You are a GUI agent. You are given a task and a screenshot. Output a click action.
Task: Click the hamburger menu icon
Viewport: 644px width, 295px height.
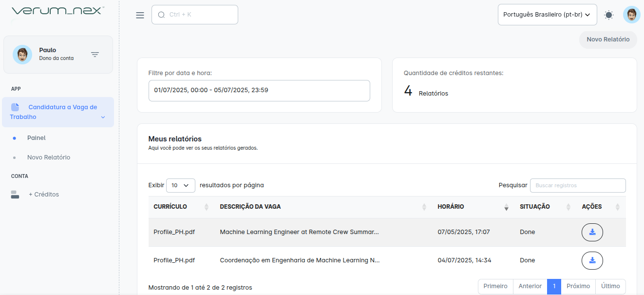pos(140,15)
